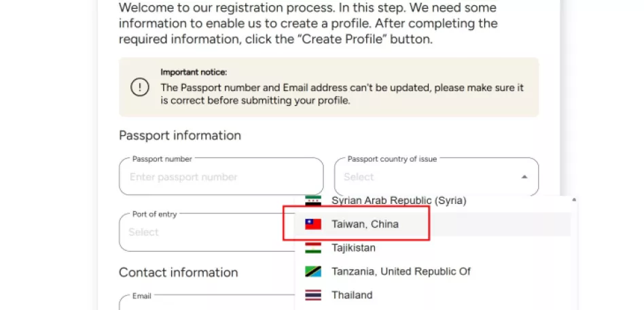Select Tanzania, United Republic Of

pyautogui.click(x=433, y=271)
